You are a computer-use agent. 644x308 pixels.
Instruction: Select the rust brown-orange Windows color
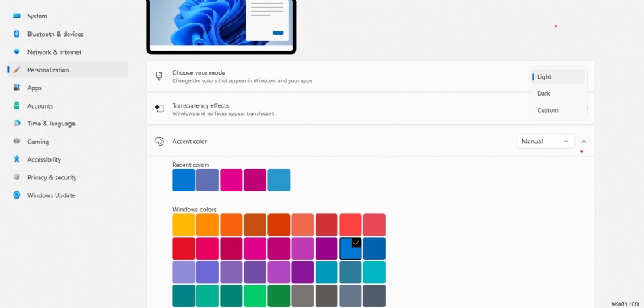pyautogui.click(x=255, y=224)
